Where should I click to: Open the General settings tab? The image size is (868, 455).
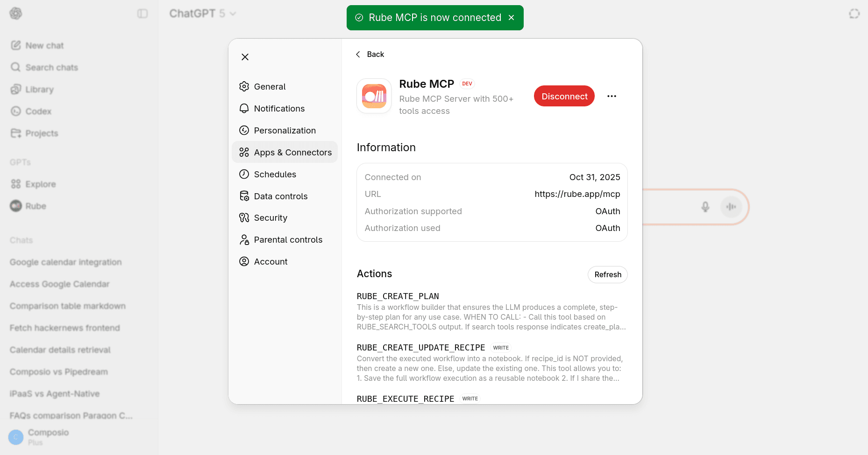point(285,86)
